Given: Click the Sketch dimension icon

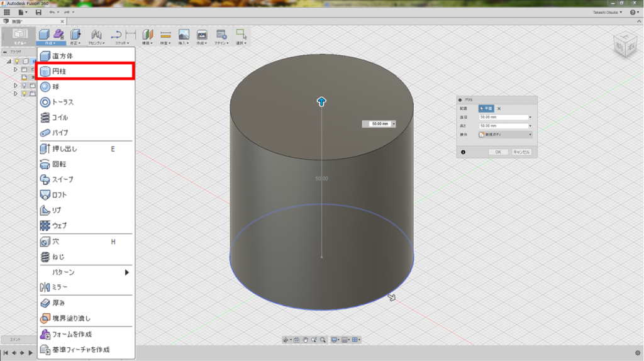Looking at the screenshot, I should click(131, 35).
